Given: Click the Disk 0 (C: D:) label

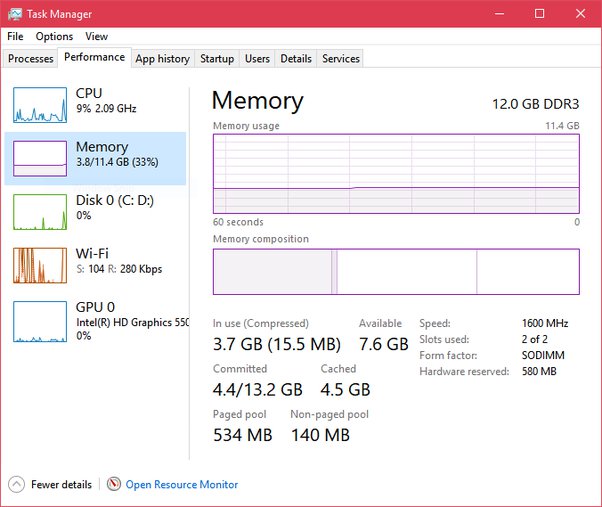Looking at the screenshot, I should coord(115,200).
